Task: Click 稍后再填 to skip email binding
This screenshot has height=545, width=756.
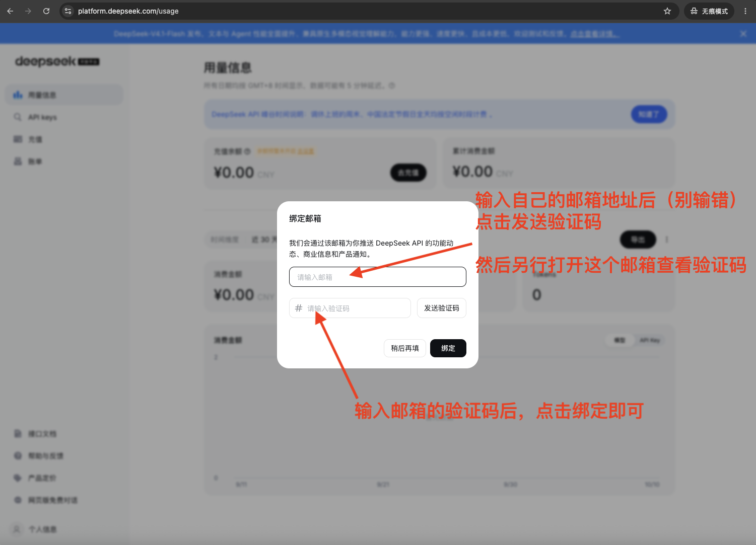Action: tap(405, 348)
